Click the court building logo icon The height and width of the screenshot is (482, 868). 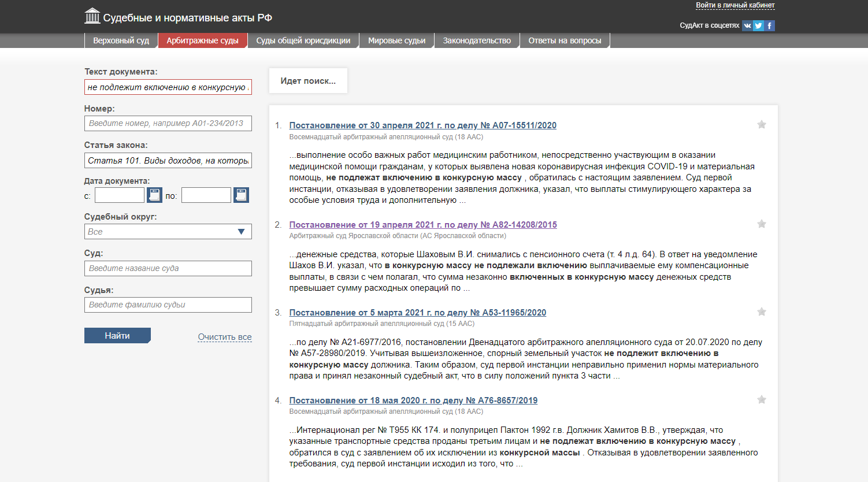click(92, 16)
